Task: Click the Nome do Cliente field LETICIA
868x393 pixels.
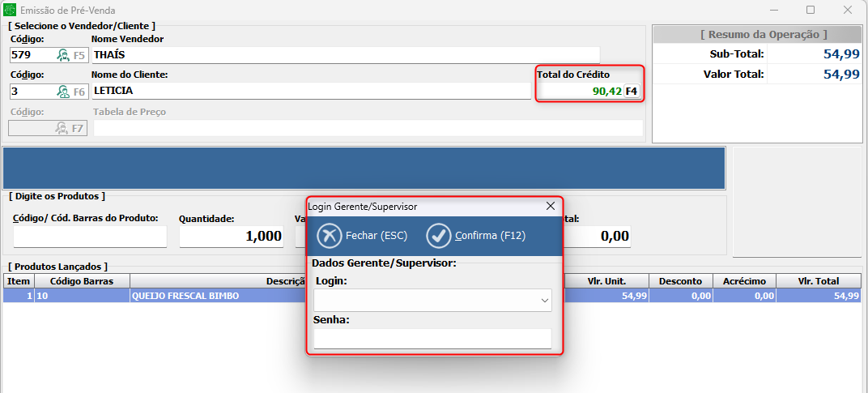Action: [311, 92]
